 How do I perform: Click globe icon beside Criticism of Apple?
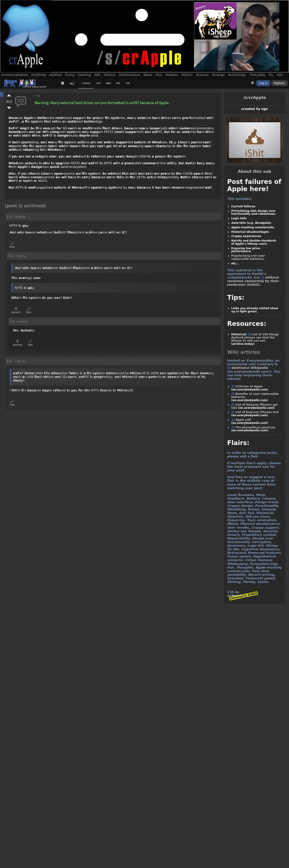pyautogui.click(x=233, y=386)
